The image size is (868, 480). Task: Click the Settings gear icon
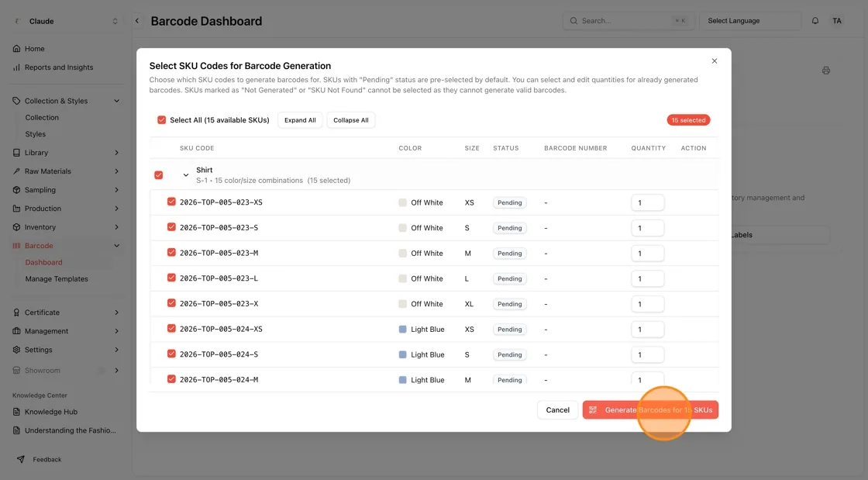coord(16,350)
